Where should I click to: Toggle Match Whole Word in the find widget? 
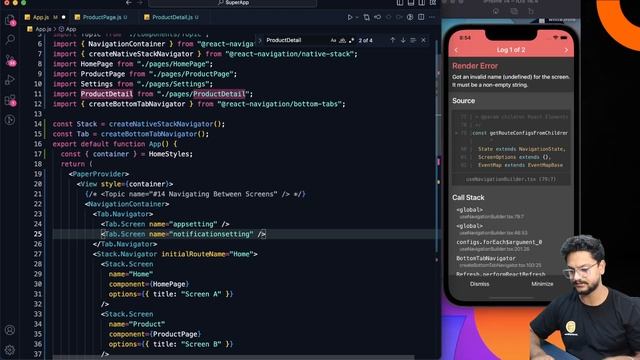click(342, 40)
